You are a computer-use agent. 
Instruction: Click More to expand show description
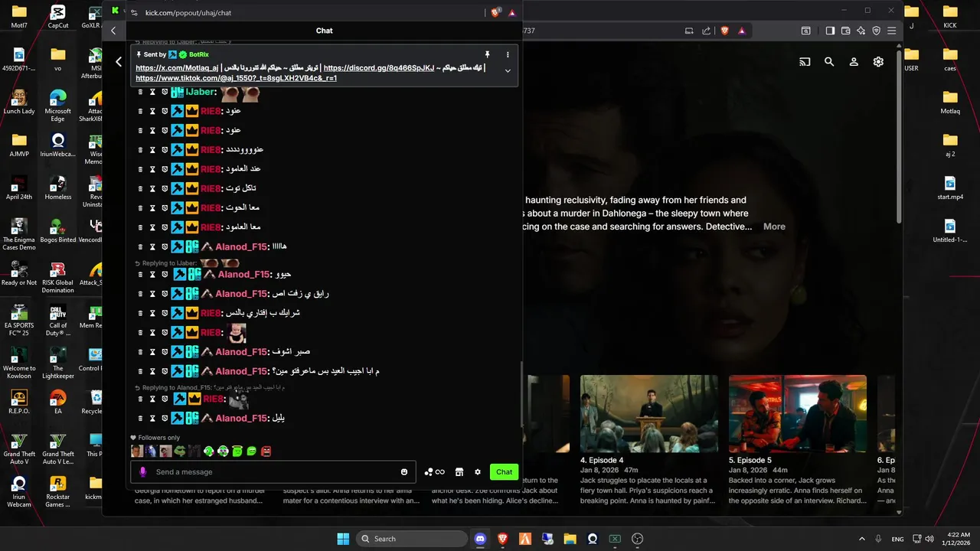[x=774, y=227]
